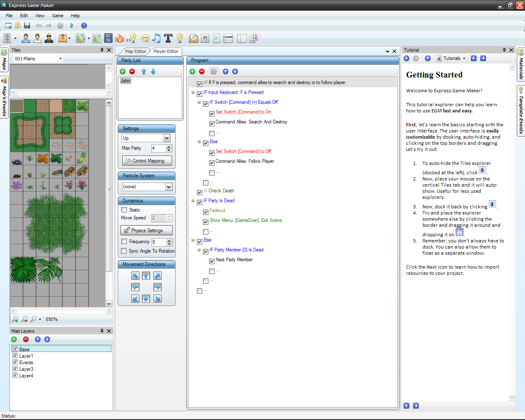Uncheck 'Set Switch [Command] to On' command
The height and width of the screenshot is (420, 525).
coord(212,114)
